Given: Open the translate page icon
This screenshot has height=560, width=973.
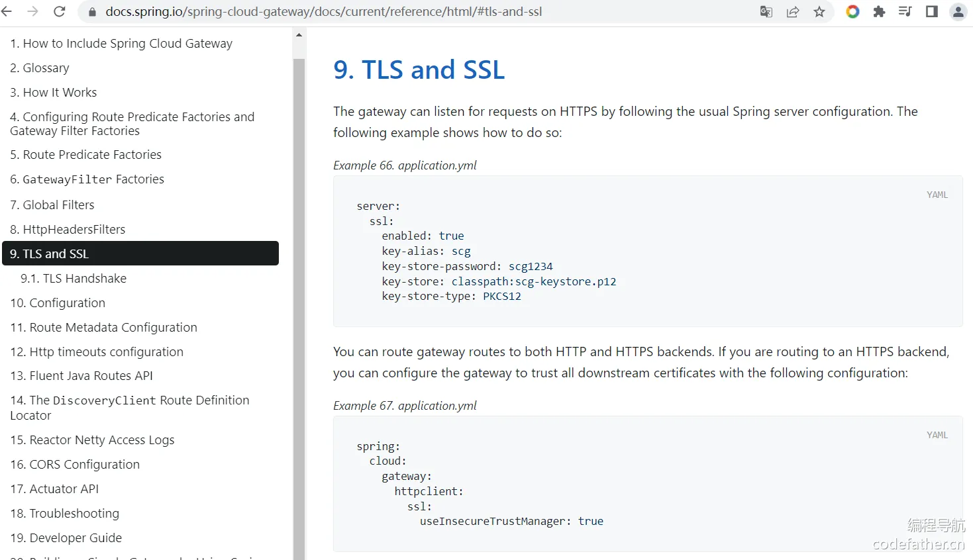Looking at the screenshot, I should [766, 12].
